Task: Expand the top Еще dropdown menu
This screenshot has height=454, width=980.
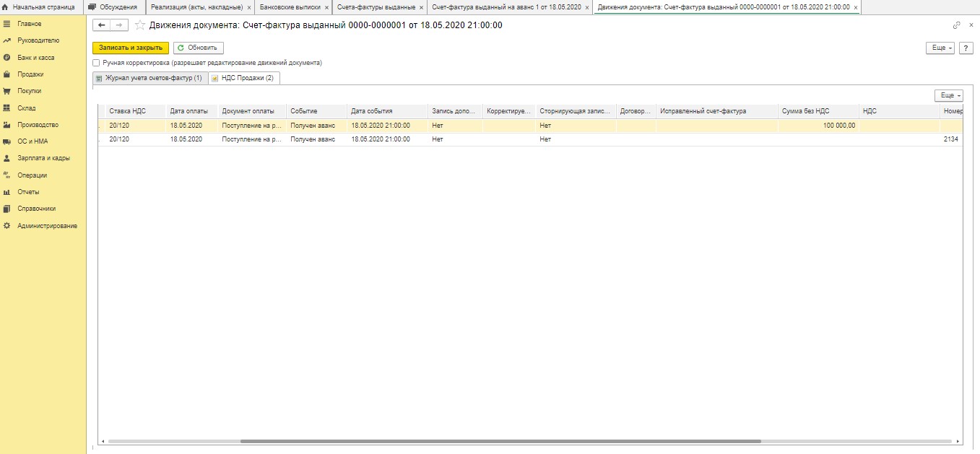Action: click(940, 48)
